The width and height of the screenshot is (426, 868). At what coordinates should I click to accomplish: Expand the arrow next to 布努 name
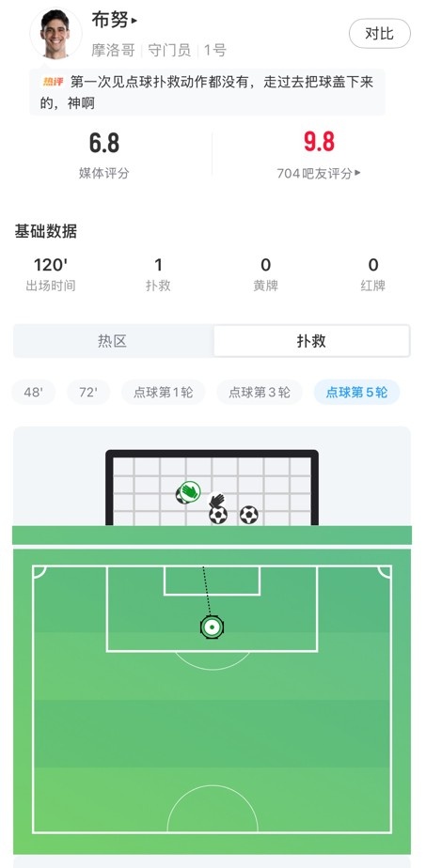coord(134,22)
